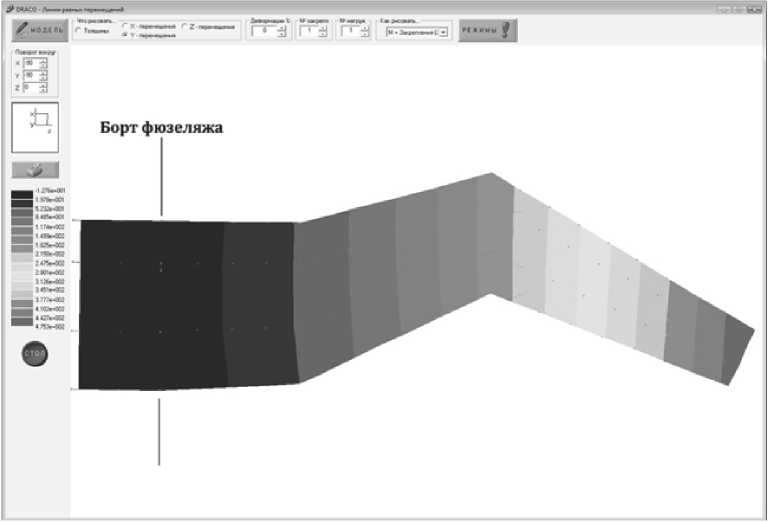Increase rotation Y angle with stepper arrow

pos(44,73)
